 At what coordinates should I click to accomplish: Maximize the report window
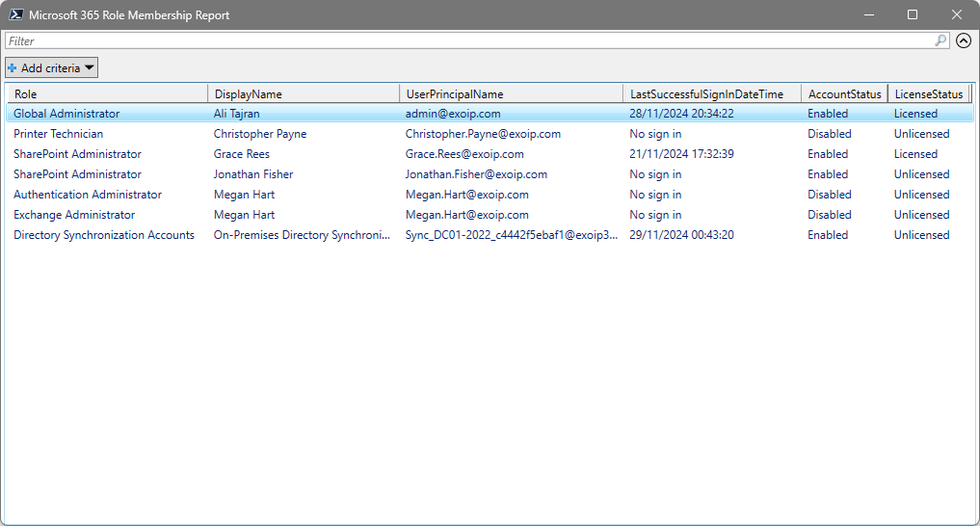coord(912,14)
